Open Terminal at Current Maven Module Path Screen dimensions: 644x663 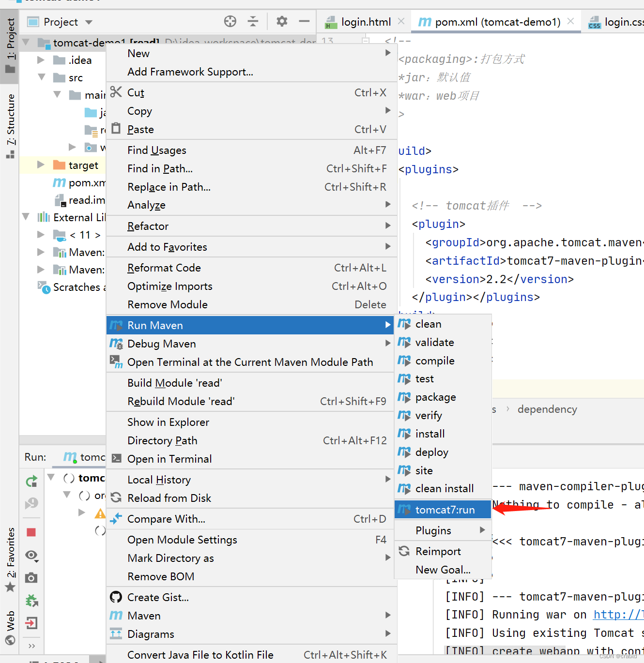coord(251,362)
